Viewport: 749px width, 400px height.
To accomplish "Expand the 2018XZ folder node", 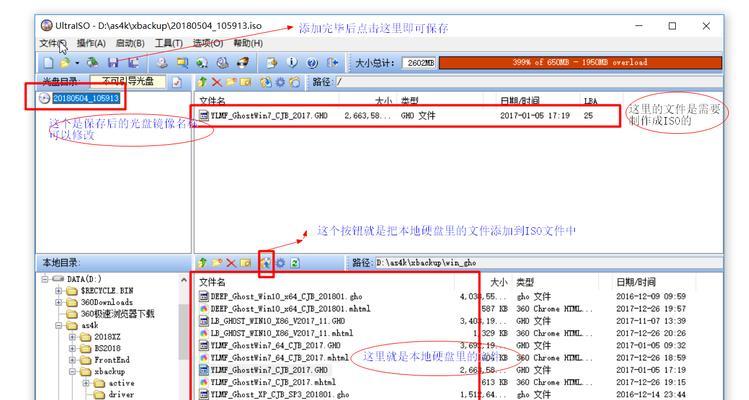I will pyautogui.click(x=73, y=337).
